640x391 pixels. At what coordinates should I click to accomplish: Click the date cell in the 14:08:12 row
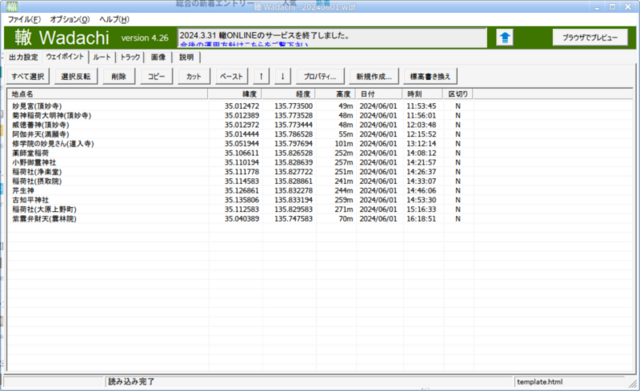pos(378,153)
